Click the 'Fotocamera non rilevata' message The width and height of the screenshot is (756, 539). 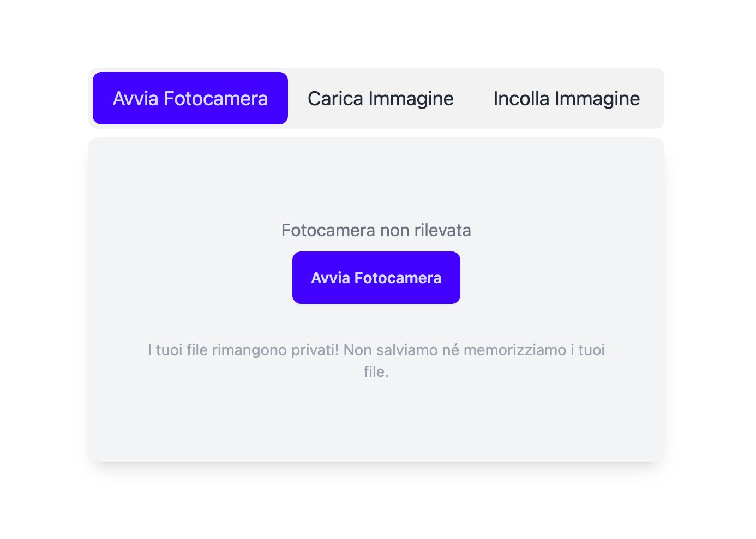click(376, 230)
